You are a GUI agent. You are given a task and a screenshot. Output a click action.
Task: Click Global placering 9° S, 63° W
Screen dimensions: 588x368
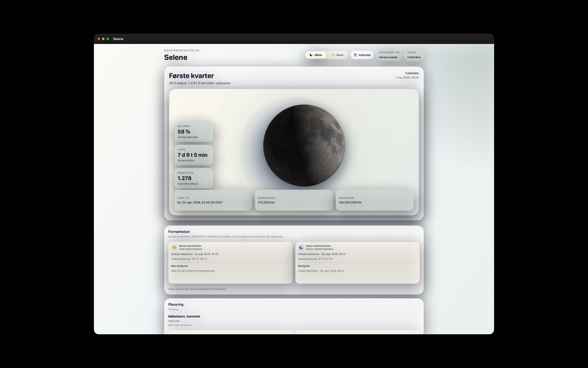[315, 259]
